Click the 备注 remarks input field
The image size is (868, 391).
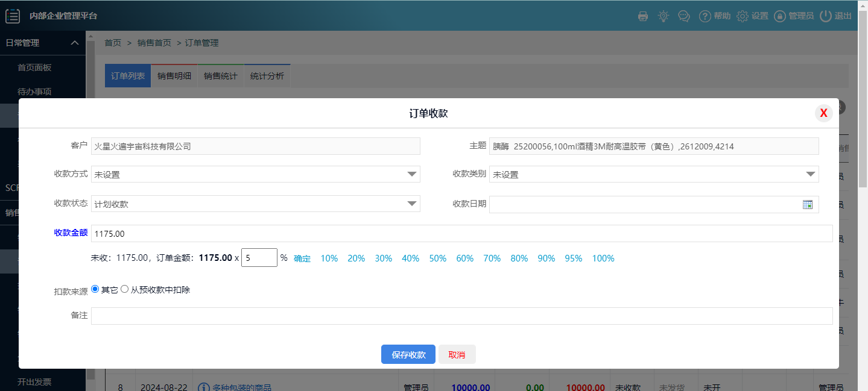461,316
